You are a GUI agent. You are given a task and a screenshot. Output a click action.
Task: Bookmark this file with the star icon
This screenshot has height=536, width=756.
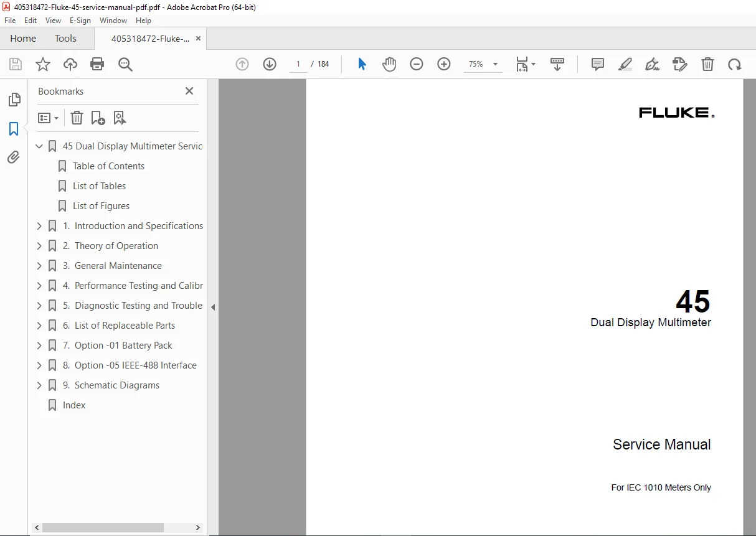click(43, 64)
